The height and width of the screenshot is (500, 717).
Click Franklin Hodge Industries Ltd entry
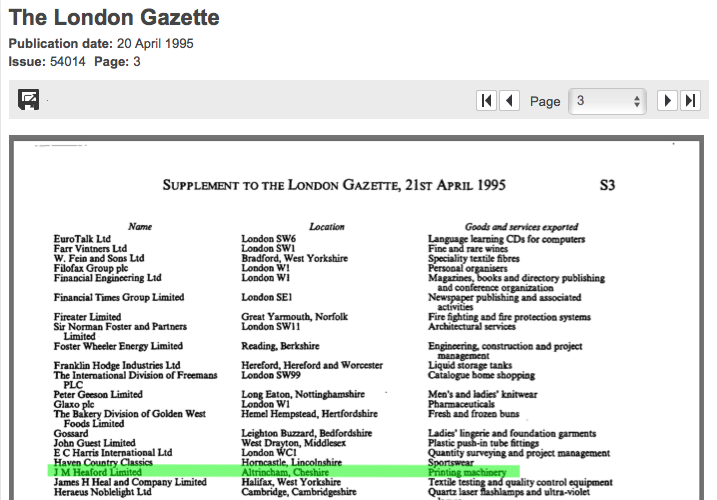(x=117, y=365)
